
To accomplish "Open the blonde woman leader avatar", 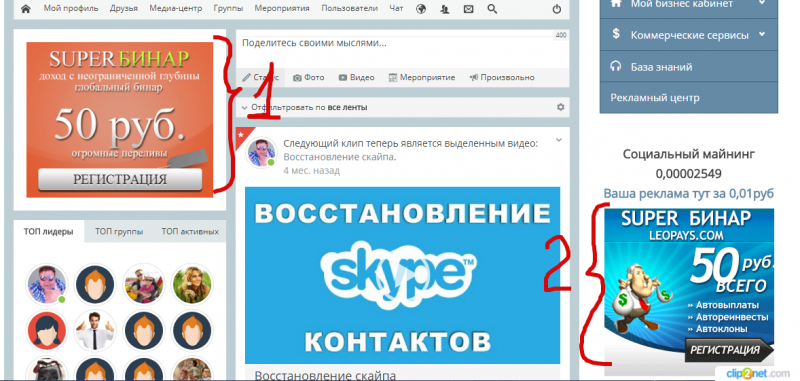I will pyautogui.click(x=192, y=284).
